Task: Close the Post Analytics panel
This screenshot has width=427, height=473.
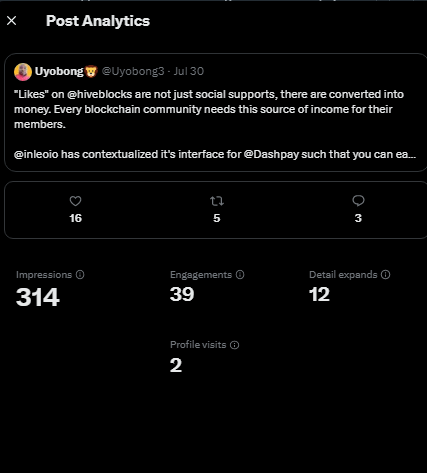Action: click(12, 21)
